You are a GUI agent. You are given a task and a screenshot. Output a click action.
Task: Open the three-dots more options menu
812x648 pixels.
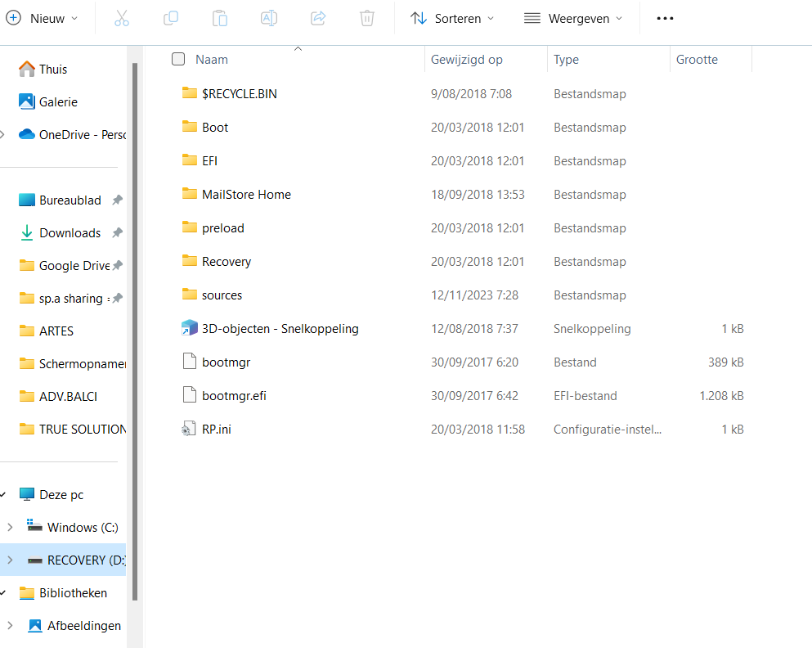665,18
